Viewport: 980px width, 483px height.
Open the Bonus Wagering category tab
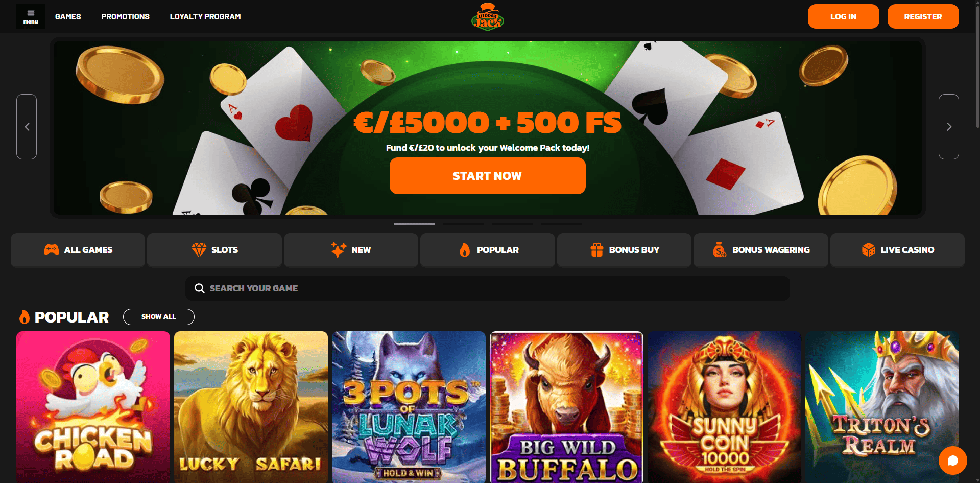click(760, 250)
